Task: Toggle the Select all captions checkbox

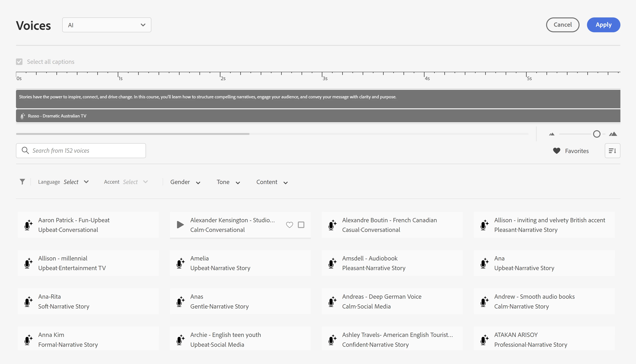Action: tap(19, 62)
